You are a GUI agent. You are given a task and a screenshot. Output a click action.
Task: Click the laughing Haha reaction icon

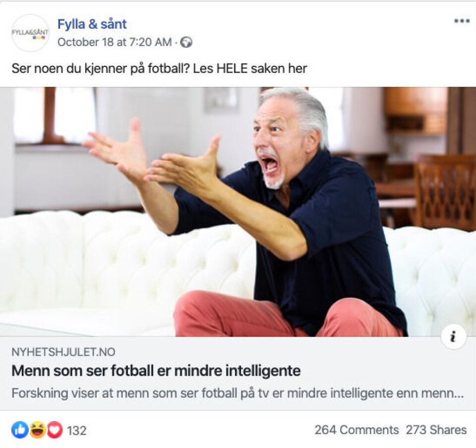37,430
